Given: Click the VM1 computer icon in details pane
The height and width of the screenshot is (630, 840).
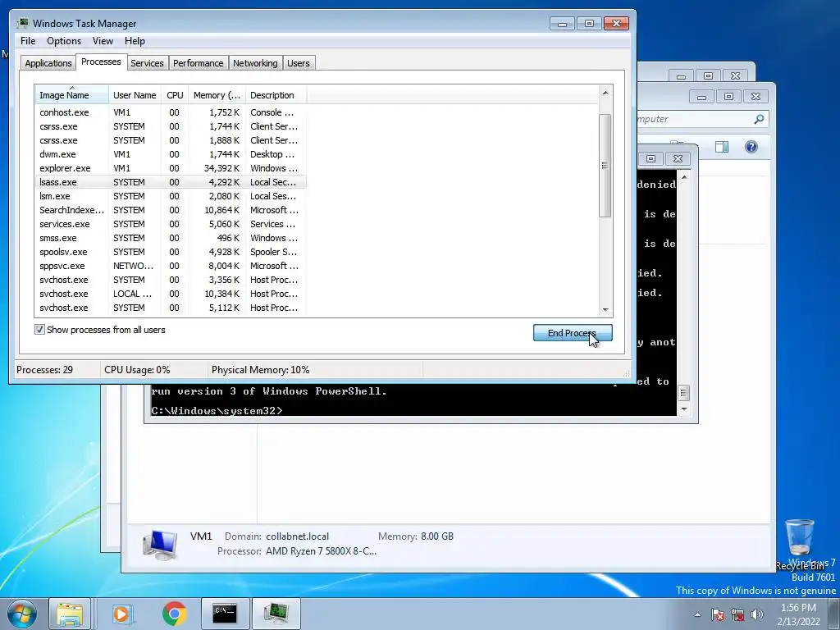Looking at the screenshot, I should [160, 544].
